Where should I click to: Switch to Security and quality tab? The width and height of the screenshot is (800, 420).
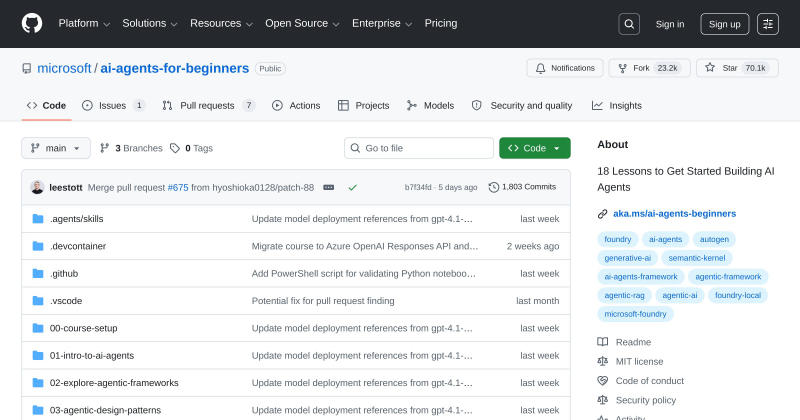click(521, 106)
